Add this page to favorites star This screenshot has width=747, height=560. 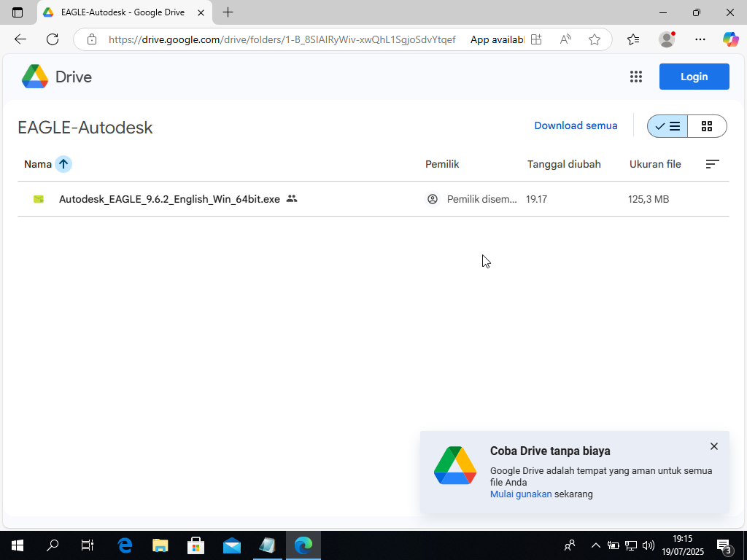pos(595,39)
